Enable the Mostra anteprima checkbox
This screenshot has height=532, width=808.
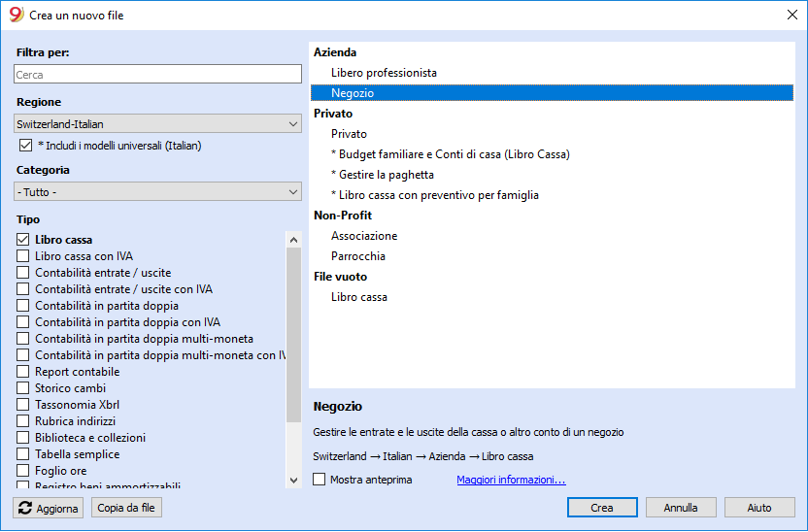pyautogui.click(x=319, y=480)
